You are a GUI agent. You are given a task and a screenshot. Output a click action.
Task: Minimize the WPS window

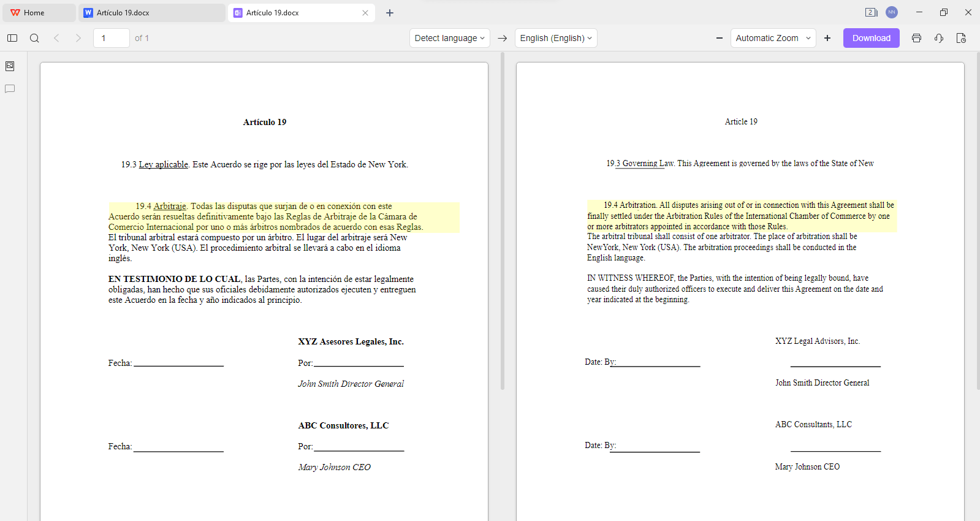pos(919,12)
